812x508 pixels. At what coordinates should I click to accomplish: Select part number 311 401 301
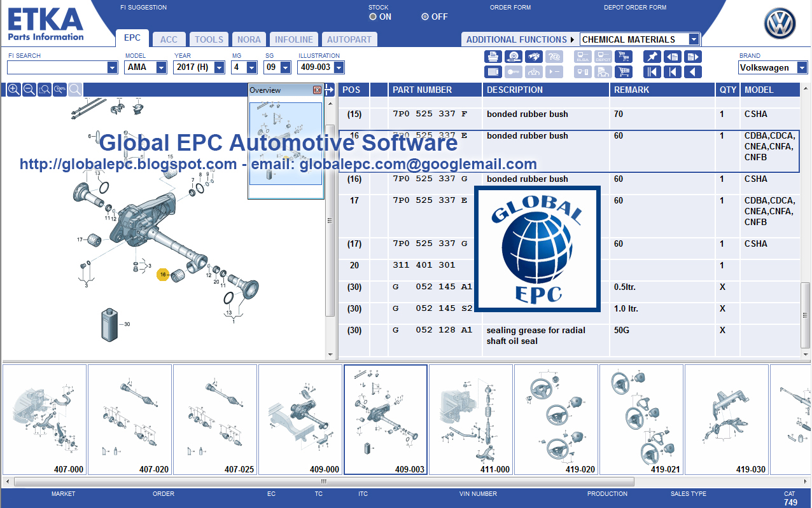click(x=424, y=266)
